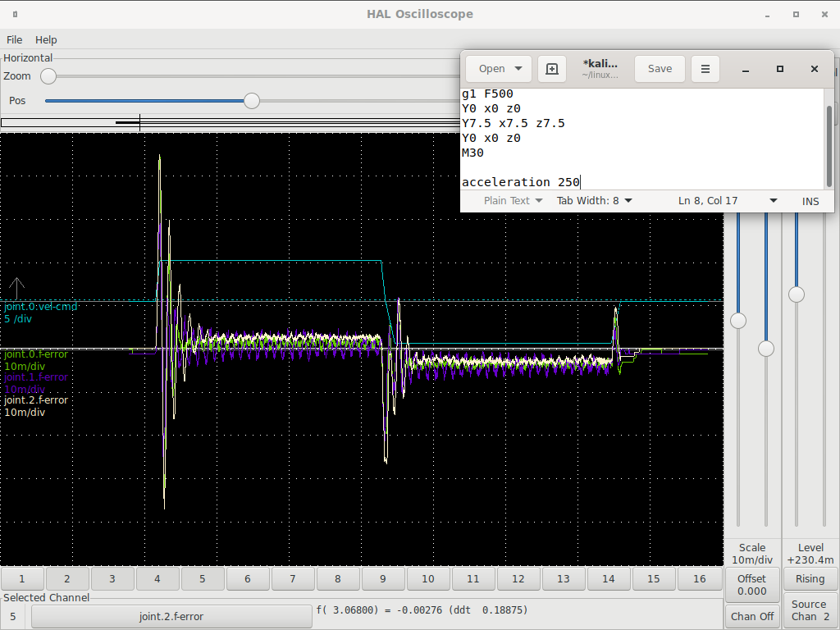Select channel 11 button

coord(473,578)
